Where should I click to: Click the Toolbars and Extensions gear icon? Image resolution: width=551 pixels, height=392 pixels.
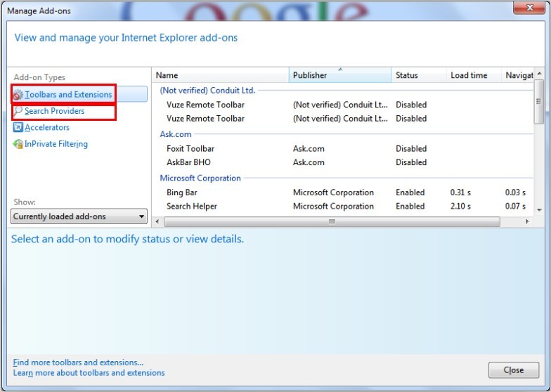click(18, 95)
